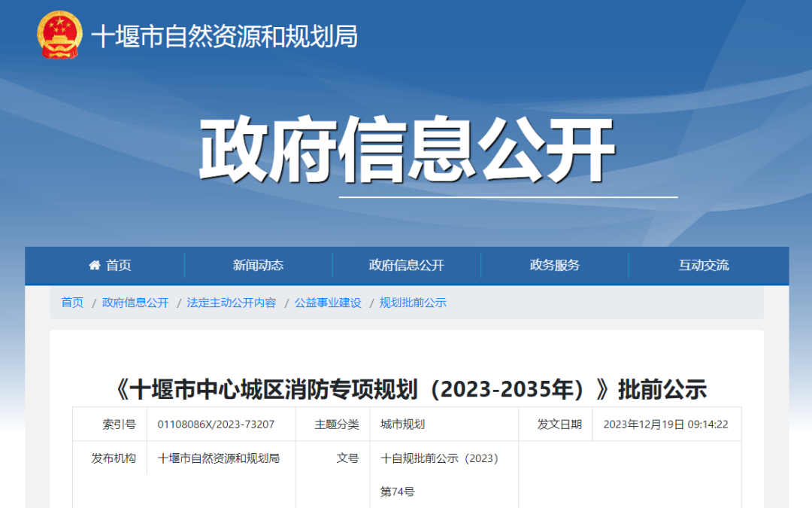Select the 城市规划 category value
The width and height of the screenshot is (812, 508).
click(x=402, y=424)
